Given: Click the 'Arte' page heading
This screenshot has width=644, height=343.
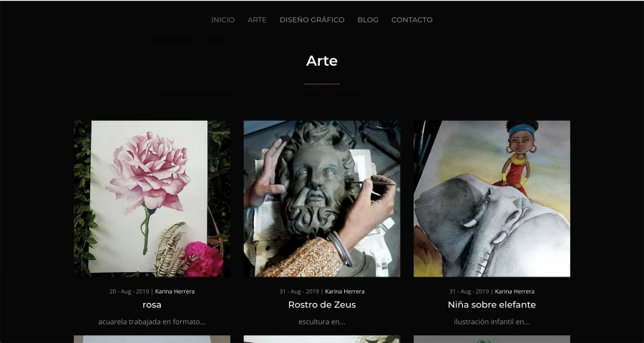Looking at the screenshot, I should click(321, 61).
